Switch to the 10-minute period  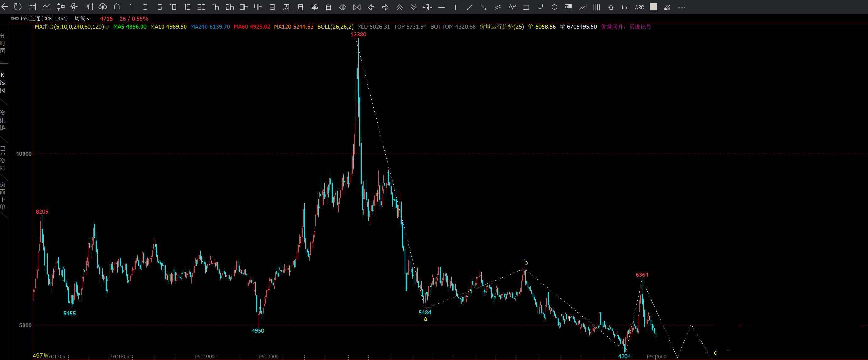[x=173, y=7]
